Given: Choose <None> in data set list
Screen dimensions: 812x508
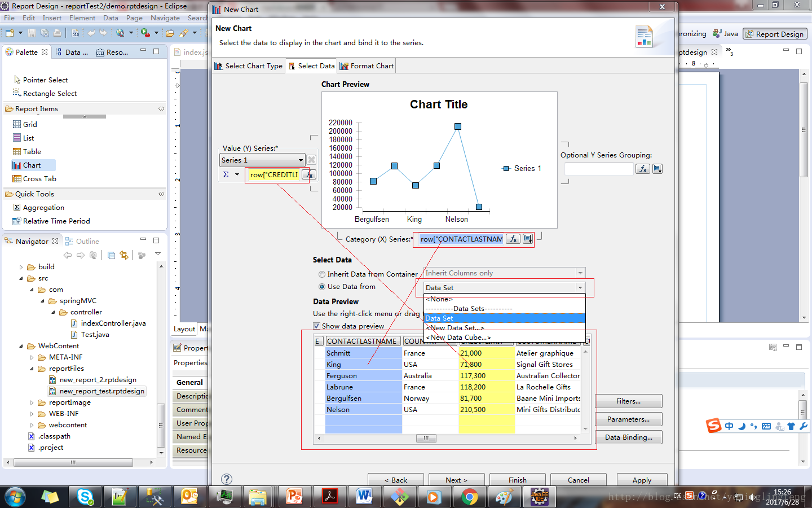Looking at the screenshot, I should [504, 299].
